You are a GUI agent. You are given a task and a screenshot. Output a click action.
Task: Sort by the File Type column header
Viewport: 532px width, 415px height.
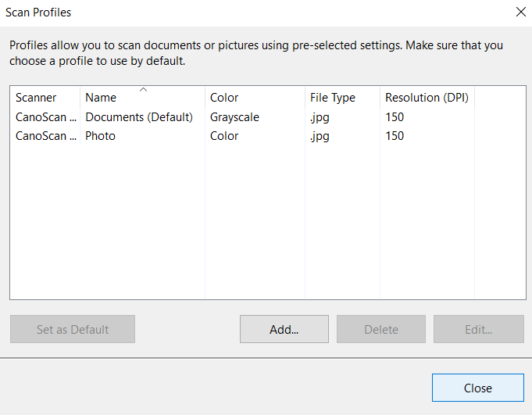click(x=333, y=98)
